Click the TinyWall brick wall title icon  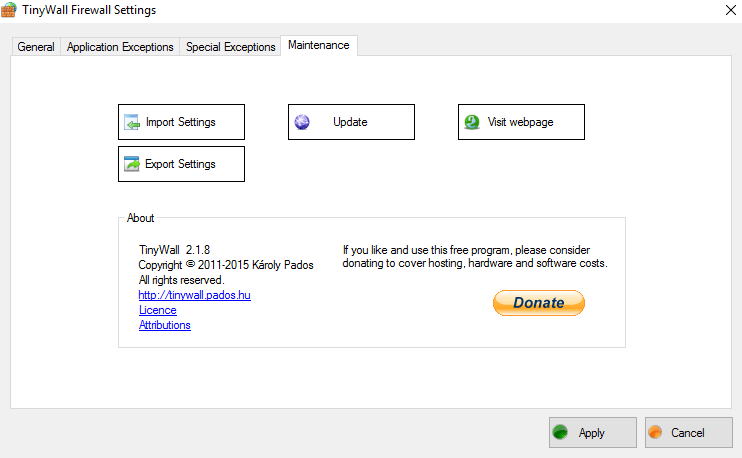point(9,10)
